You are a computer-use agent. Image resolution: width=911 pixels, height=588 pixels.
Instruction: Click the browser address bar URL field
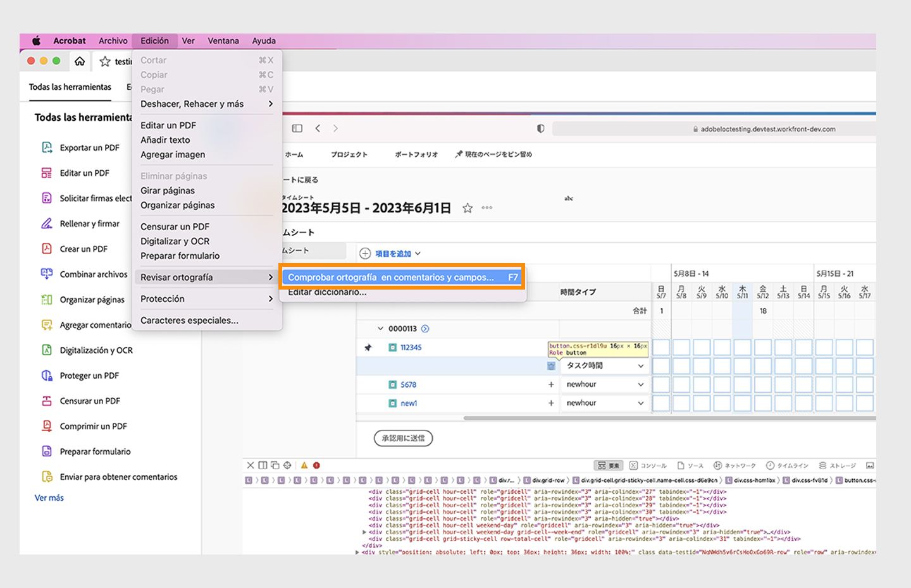click(764, 129)
